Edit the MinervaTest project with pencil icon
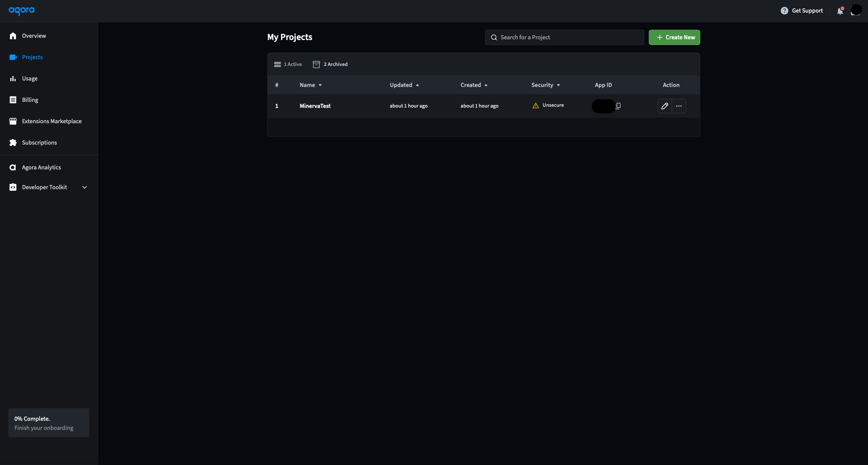 pyautogui.click(x=664, y=106)
